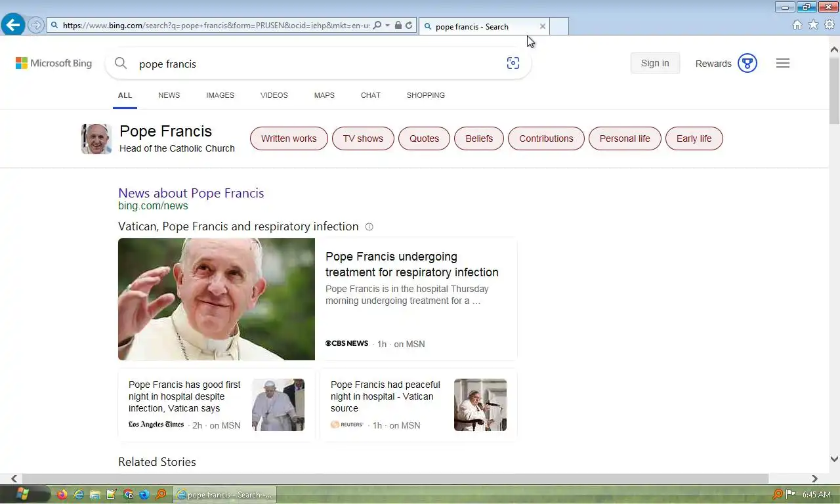Click the browser back arrow button
The image size is (840, 504).
pyautogui.click(x=13, y=25)
